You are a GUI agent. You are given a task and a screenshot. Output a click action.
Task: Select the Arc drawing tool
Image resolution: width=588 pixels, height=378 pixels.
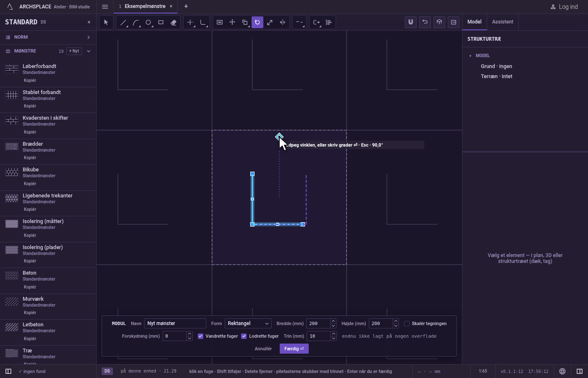(136, 22)
